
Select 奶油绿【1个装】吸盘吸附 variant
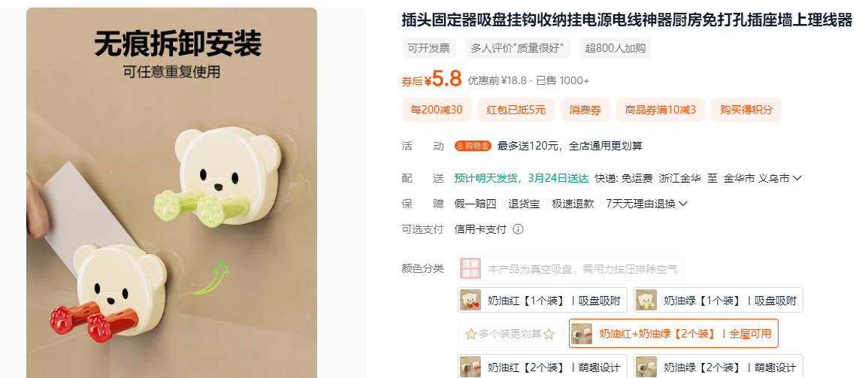(718, 301)
